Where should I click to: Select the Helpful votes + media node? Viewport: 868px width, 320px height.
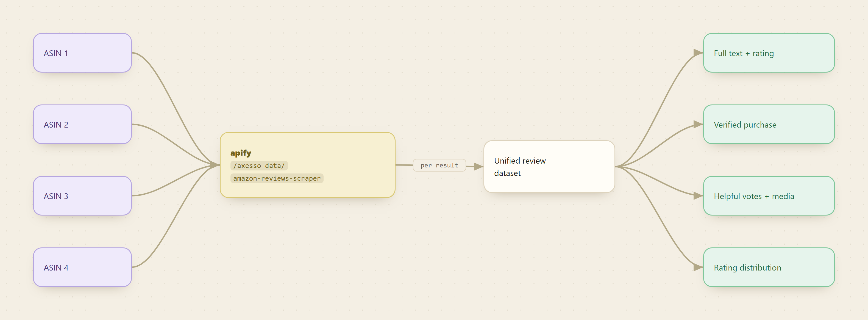pos(769,196)
